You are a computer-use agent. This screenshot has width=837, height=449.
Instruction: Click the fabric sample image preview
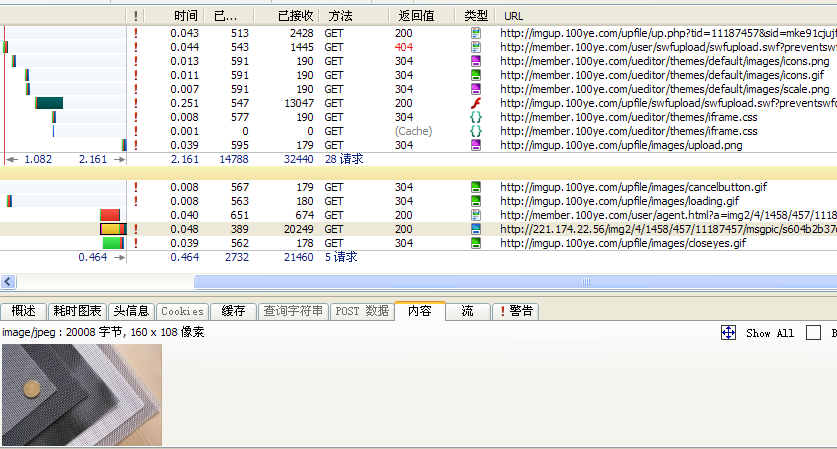[x=82, y=395]
